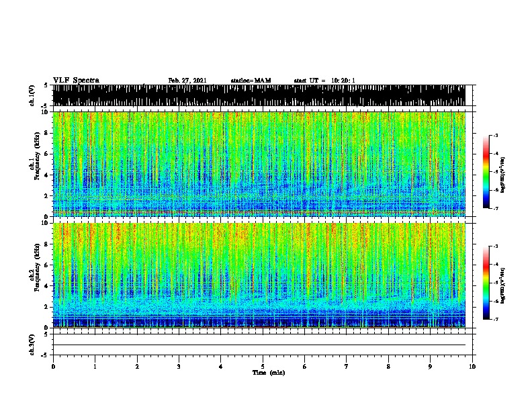532x411 pixels.
Task: Click the flat ch.3 voltage trace line
Action: click(x=259, y=345)
